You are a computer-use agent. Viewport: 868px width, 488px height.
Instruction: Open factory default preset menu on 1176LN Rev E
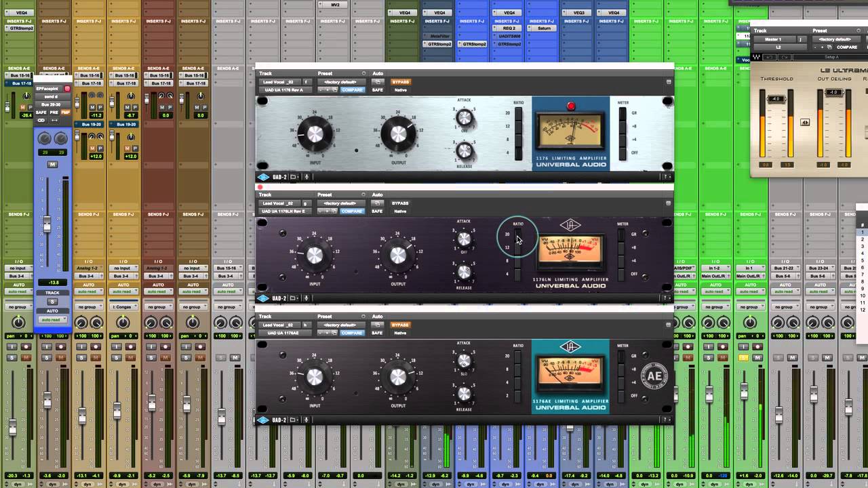[340, 203]
